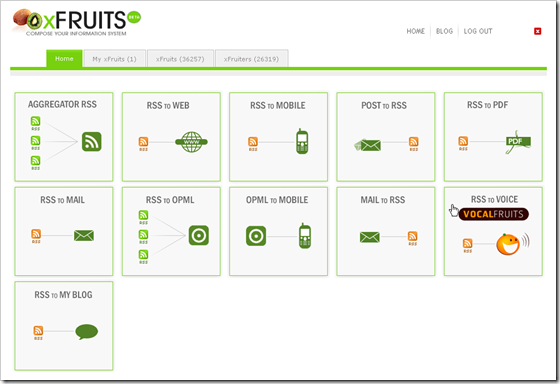This screenshot has width=560, height=384.
Task: Select the RSS to OPML title
Action: pyautogui.click(x=170, y=200)
